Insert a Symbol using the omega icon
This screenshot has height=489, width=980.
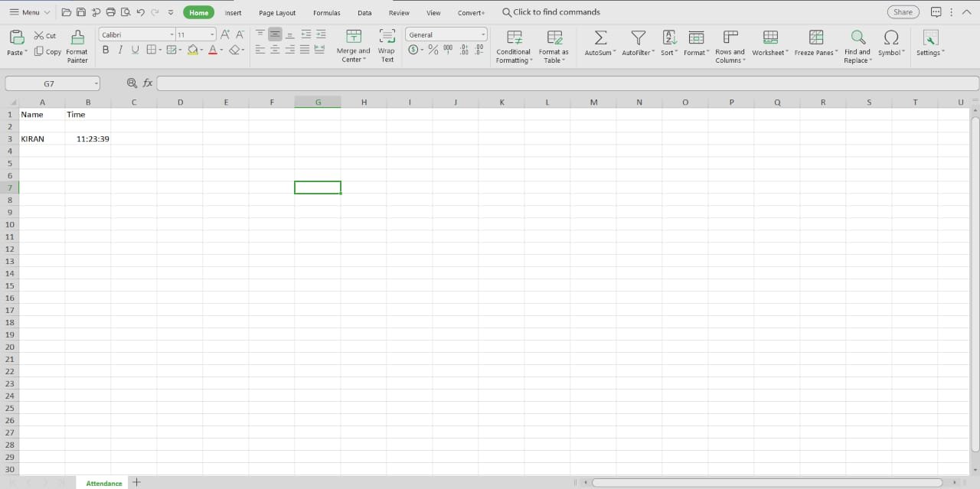coord(890,37)
